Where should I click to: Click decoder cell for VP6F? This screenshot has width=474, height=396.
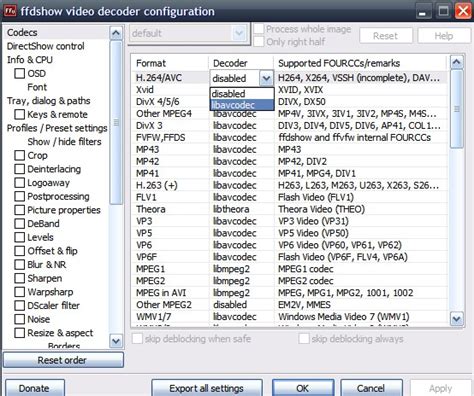tap(241, 257)
